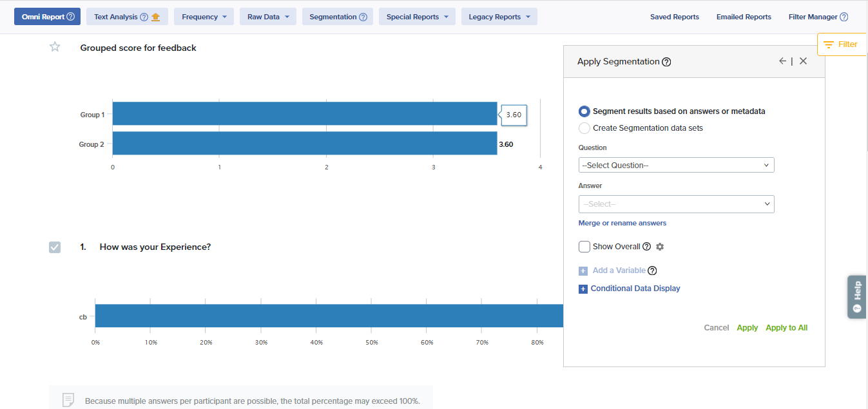Open Show Overall gear settings
This screenshot has width=868, height=409.
coord(660,247)
